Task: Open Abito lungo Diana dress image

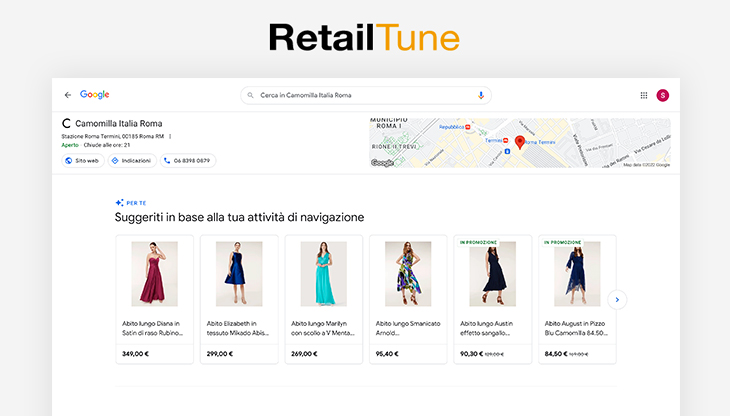Action: [155, 274]
